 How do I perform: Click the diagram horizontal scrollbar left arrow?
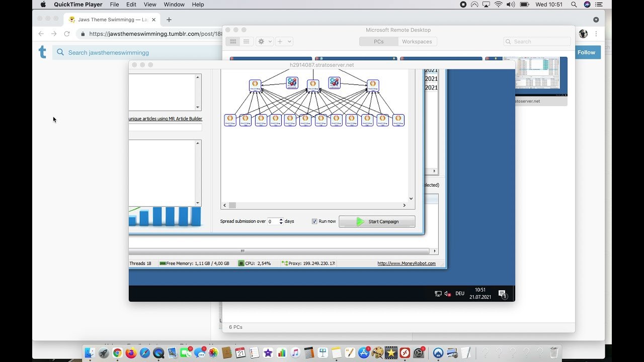coord(225,205)
